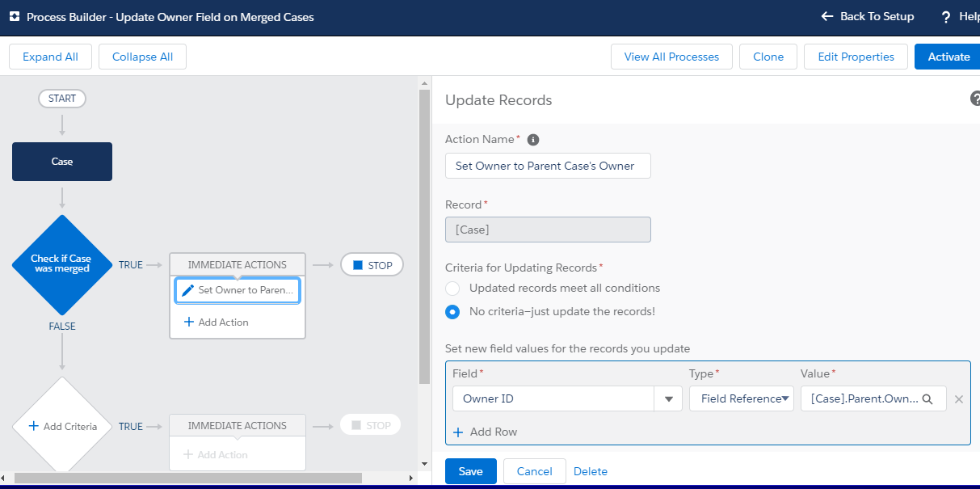Screen dimensions: 980x489
Task: Open View All Processes
Action: (671, 57)
